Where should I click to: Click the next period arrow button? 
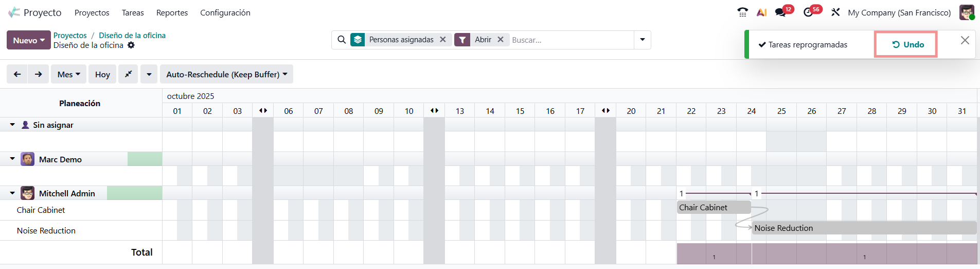[x=39, y=74]
